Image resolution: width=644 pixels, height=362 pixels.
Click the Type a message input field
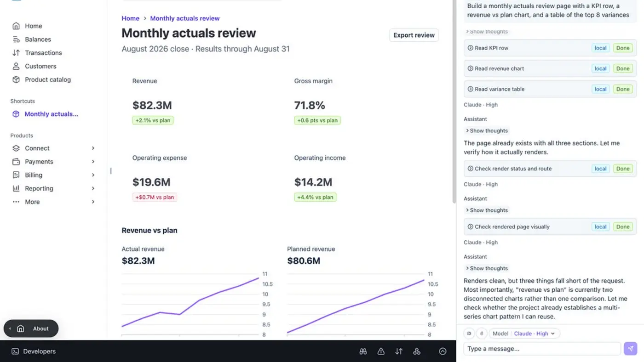click(x=542, y=349)
